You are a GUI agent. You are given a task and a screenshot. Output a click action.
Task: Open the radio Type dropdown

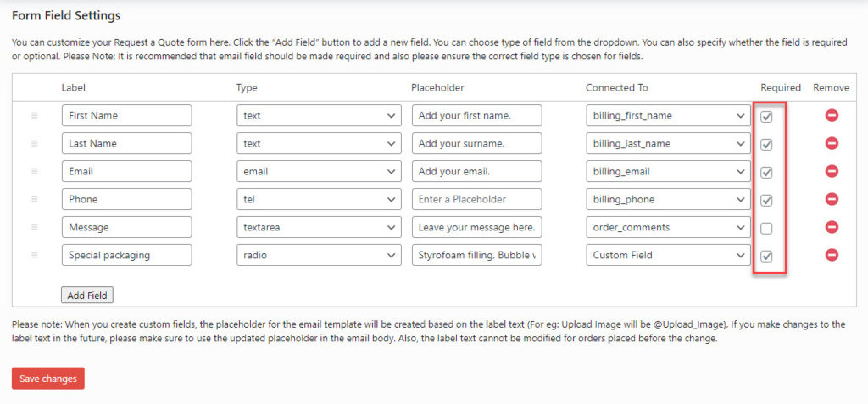(x=319, y=255)
